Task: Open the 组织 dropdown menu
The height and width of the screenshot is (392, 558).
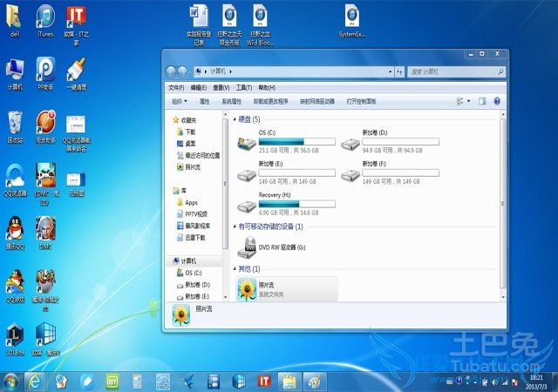Action: [x=180, y=101]
